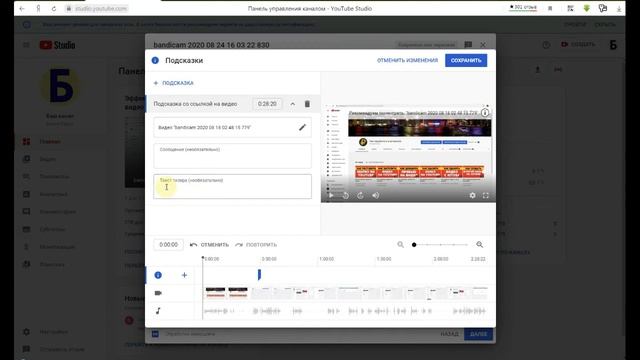Skip forward ten seconds in preview
The image size is (640, 360).
[360, 196]
